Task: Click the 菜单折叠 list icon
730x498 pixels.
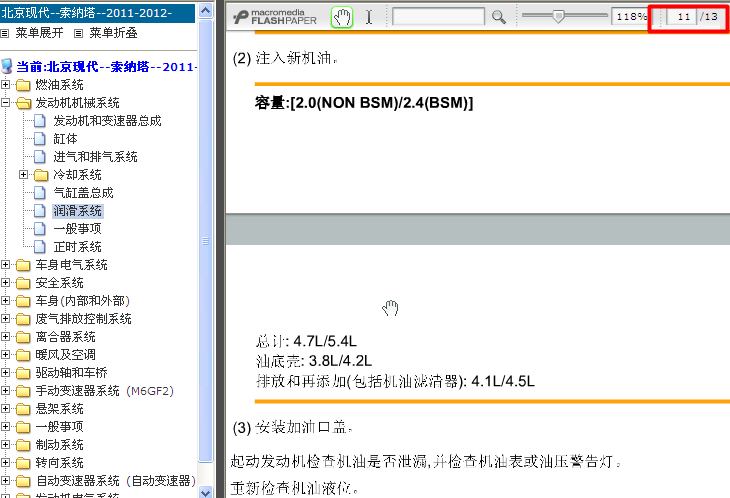Action: (x=79, y=33)
